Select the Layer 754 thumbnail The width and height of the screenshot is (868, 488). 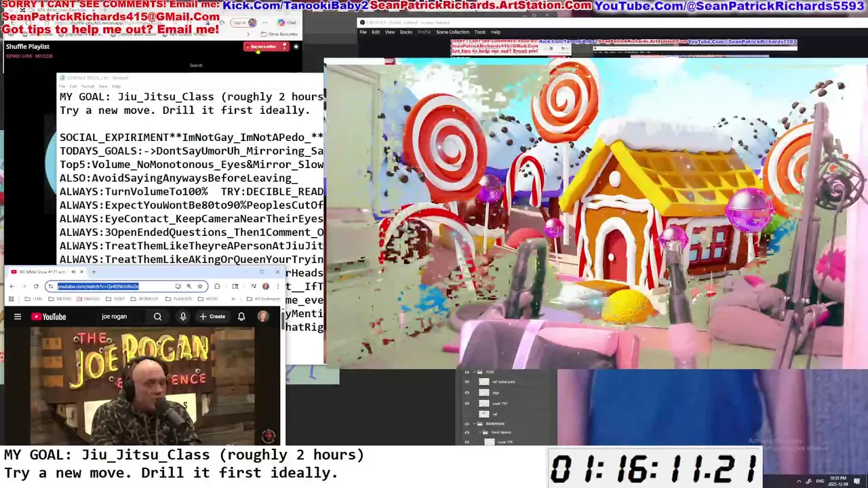(484, 403)
